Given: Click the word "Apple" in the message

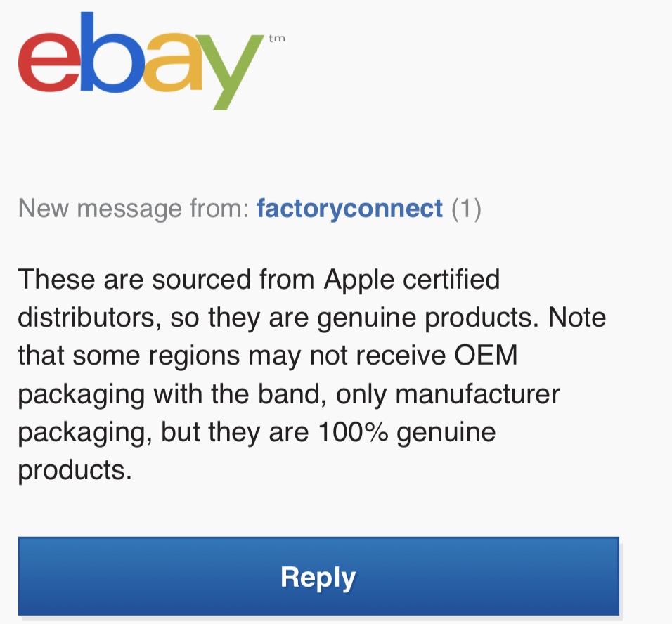Looking at the screenshot, I should point(358,280).
